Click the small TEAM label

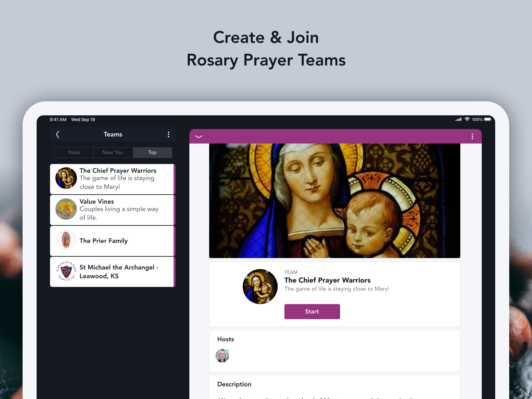point(291,272)
